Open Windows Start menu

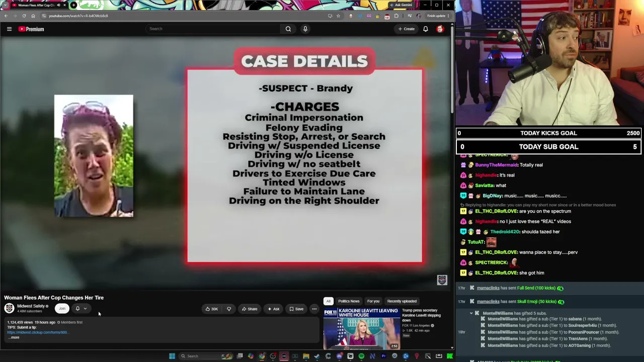172,356
